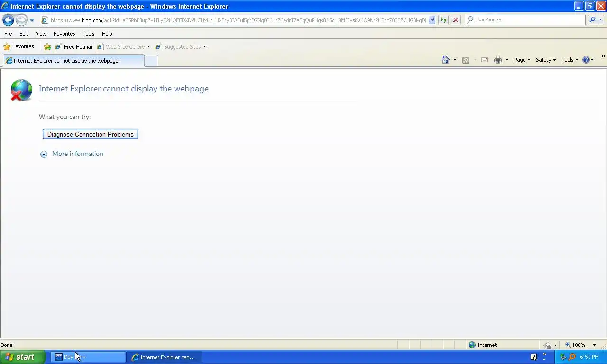Viewport: 607px width, 364px height.
Task: Click the RSS Feeds icon
Action: (466, 60)
